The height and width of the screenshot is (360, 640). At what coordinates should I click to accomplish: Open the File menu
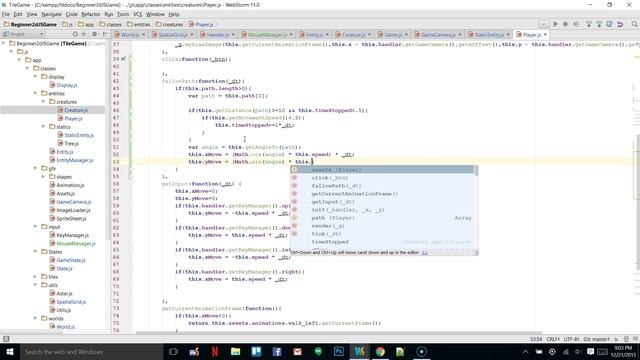(6, 14)
